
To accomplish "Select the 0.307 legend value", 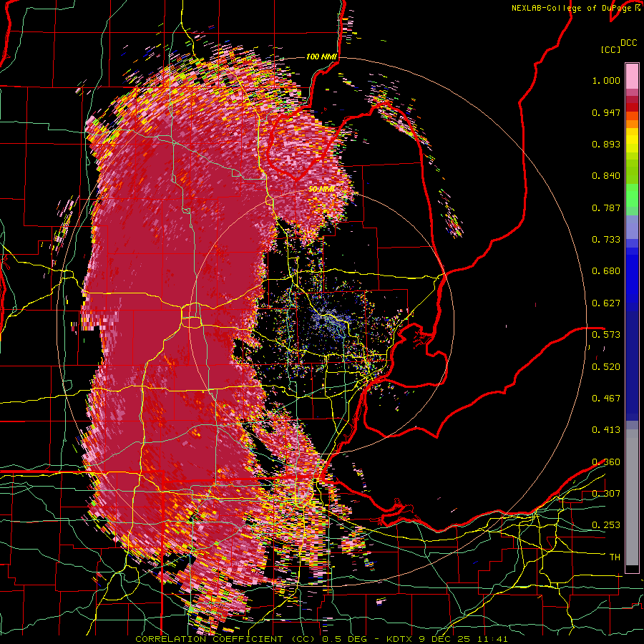I will 606,494.
